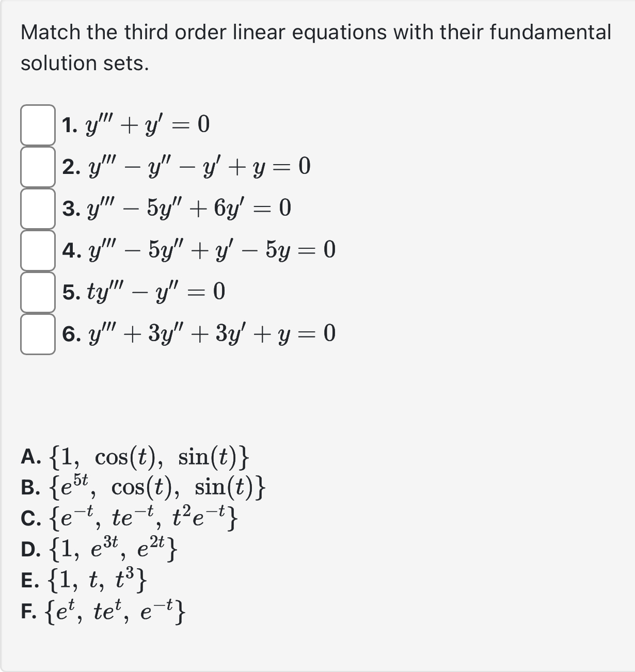Click the answer box for equation 6
Image resolution: width=635 pixels, height=672 pixels.
point(38,335)
